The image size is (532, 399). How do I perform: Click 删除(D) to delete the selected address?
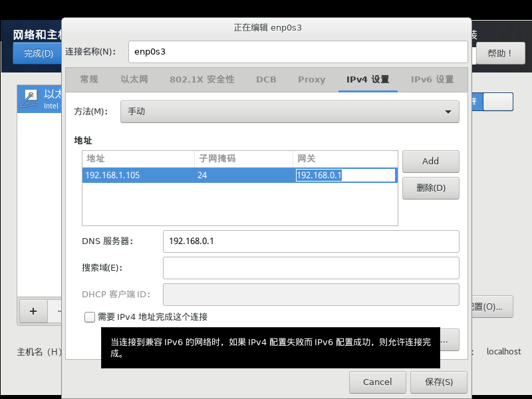pos(430,188)
